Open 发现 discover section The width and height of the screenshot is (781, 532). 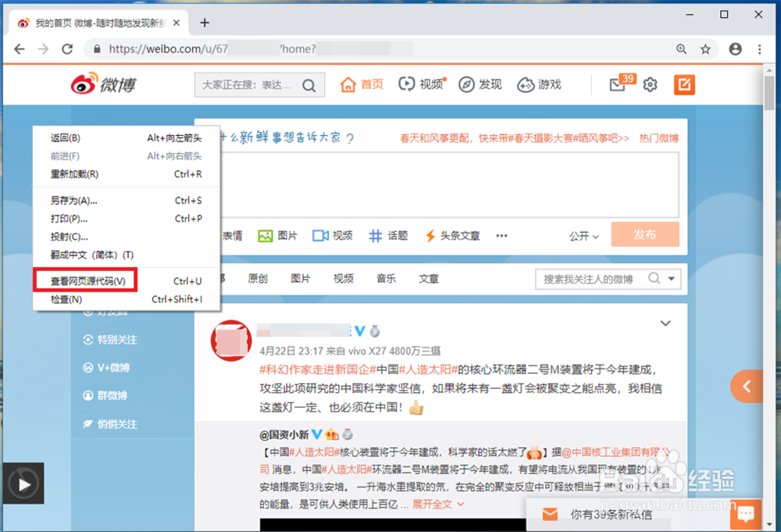[x=480, y=84]
